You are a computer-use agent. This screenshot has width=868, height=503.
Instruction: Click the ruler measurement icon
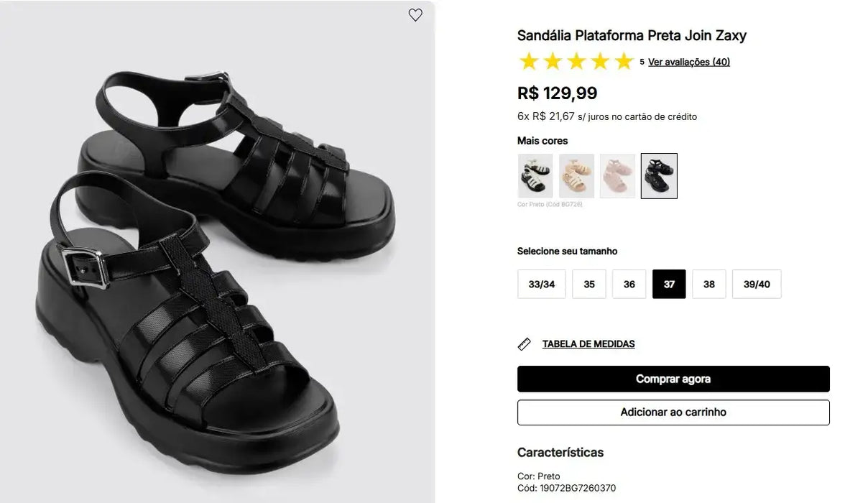pos(525,344)
